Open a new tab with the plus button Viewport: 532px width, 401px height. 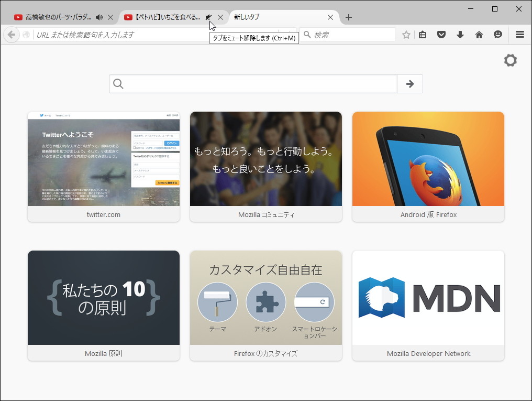(x=348, y=17)
